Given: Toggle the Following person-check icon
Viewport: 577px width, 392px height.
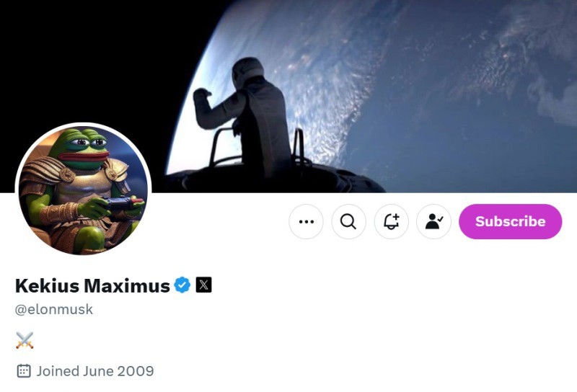Looking at the screenshot, I should point(433,221).
